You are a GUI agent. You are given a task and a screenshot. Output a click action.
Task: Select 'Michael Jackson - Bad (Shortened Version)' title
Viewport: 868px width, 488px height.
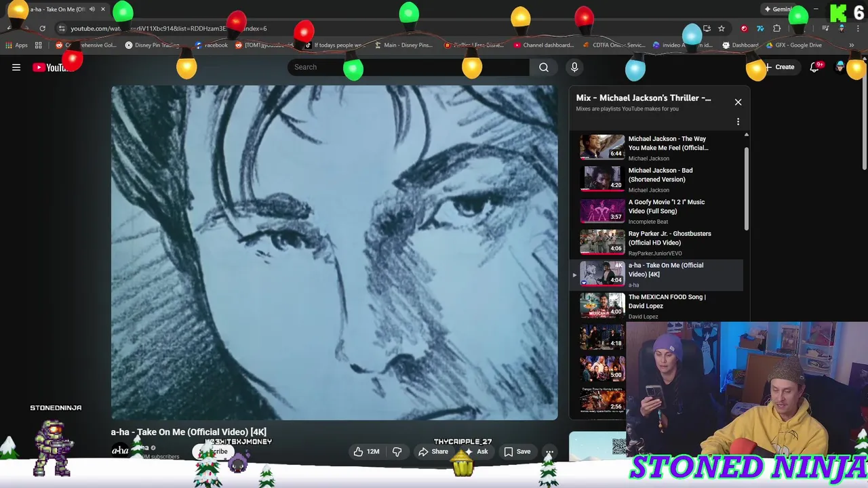click(660, 175)
